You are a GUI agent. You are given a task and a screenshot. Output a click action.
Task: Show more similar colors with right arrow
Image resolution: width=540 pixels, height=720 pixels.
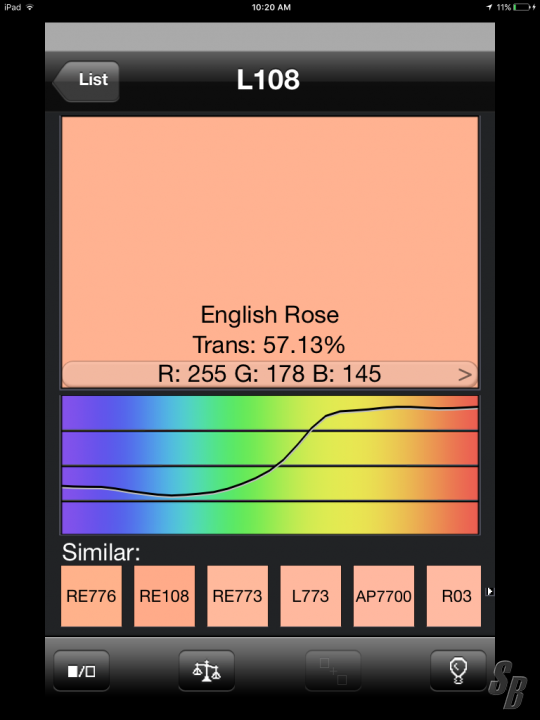(x=490, y=591)
